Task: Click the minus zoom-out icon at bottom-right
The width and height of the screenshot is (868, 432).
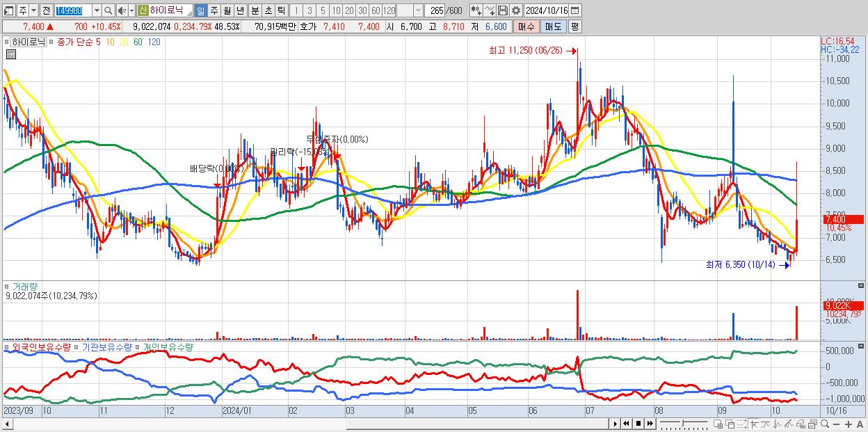Action: click(836, 424)
